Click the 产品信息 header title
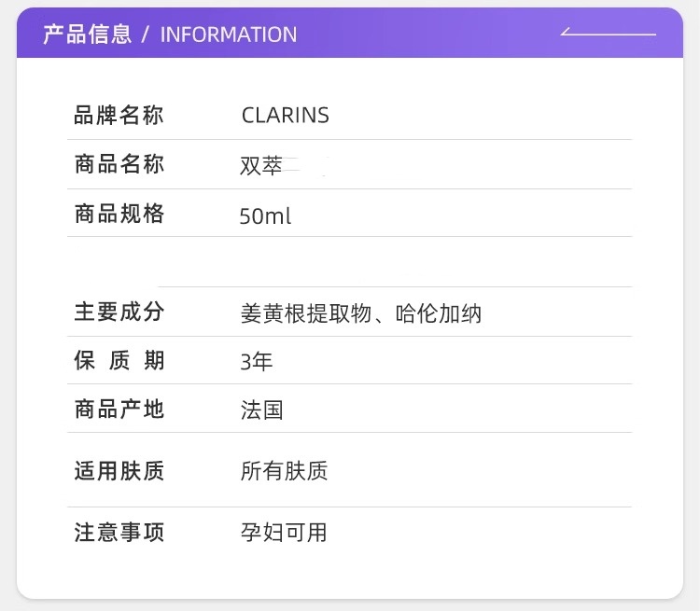 click(88, 35)
